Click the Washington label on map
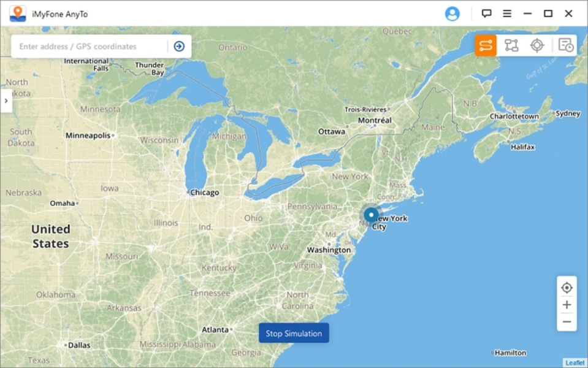588x368 pixels. click(329, 250)
